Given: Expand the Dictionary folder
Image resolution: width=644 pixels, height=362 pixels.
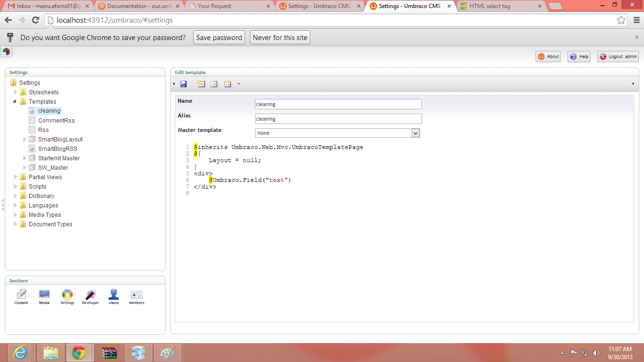Looking at the screenshot, I should tap(15, 196).
